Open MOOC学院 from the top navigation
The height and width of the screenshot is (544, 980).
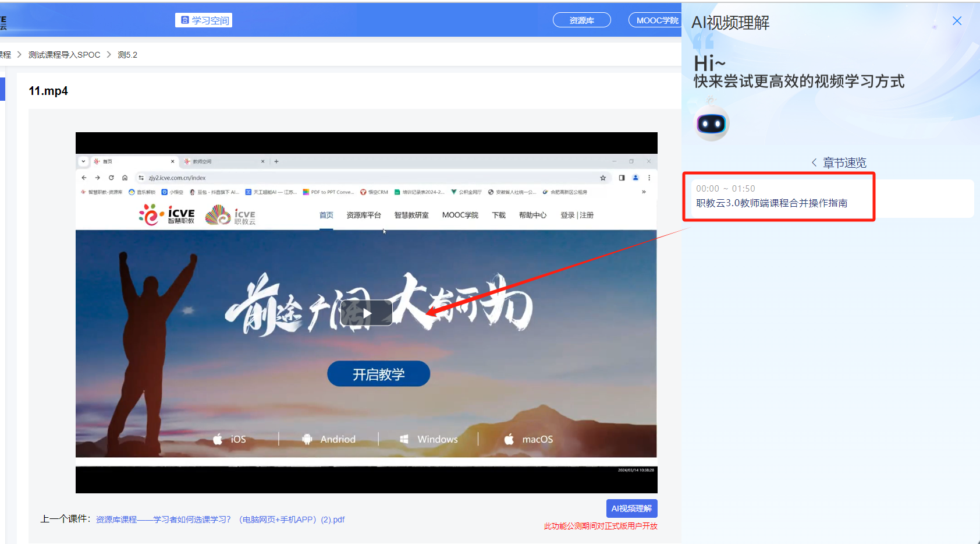pyautogui.click(x=658, y=19)
